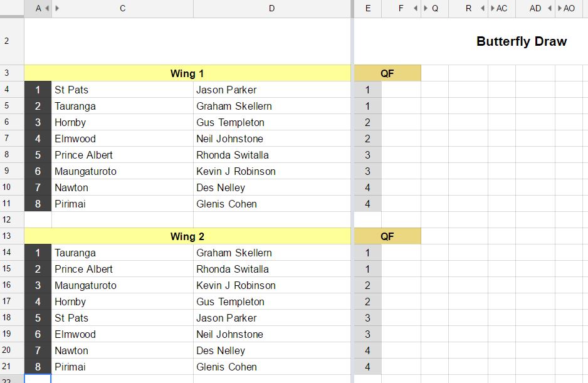Click the select-all corner box of the sheet
588x383 pixels.
point(11,9)
